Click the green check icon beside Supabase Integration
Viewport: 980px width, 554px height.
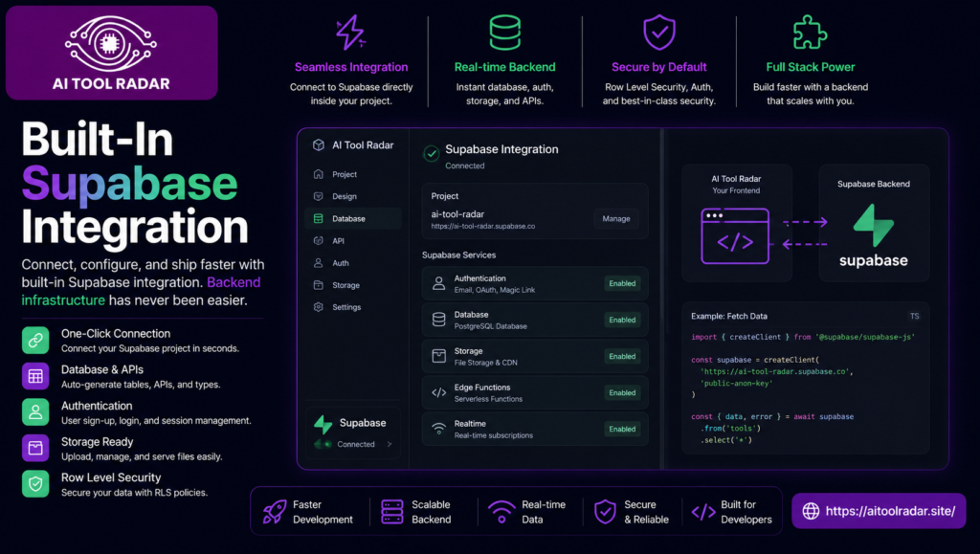(x=432, y=153)
